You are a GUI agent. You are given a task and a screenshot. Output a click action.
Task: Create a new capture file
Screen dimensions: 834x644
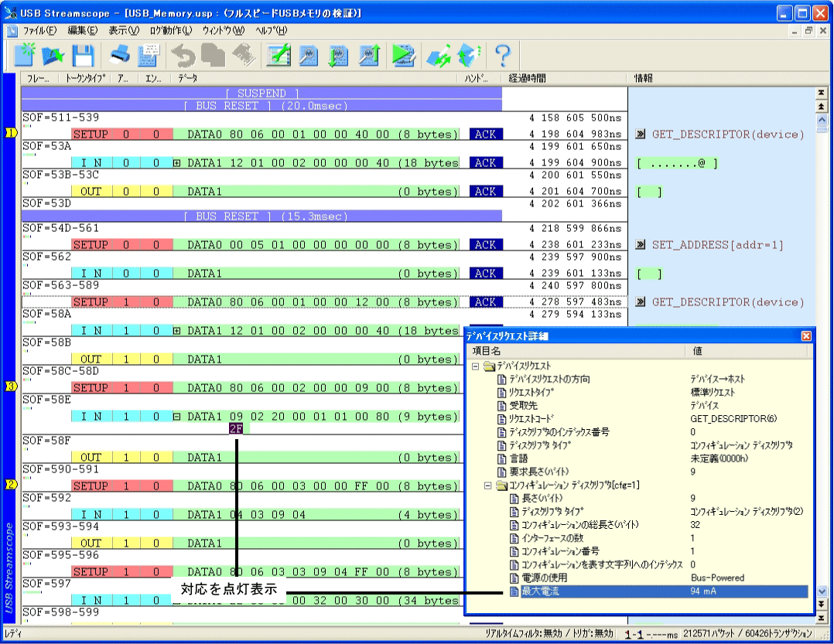click(25, 55)
